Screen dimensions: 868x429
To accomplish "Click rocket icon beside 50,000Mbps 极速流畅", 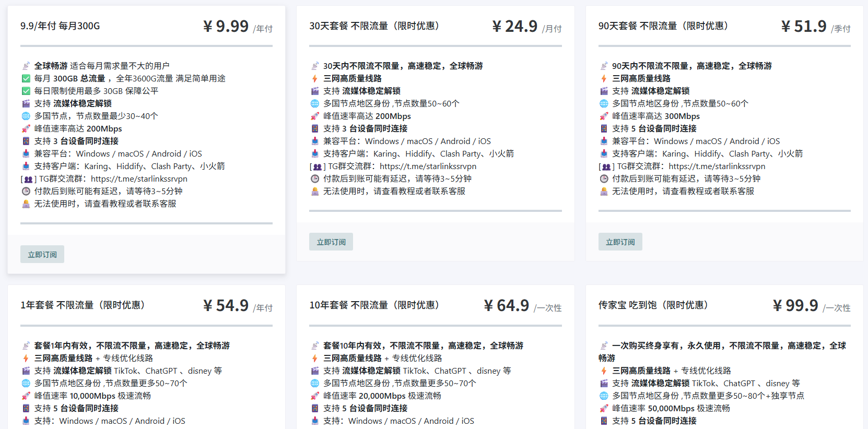I will click(x=604, y=408).
